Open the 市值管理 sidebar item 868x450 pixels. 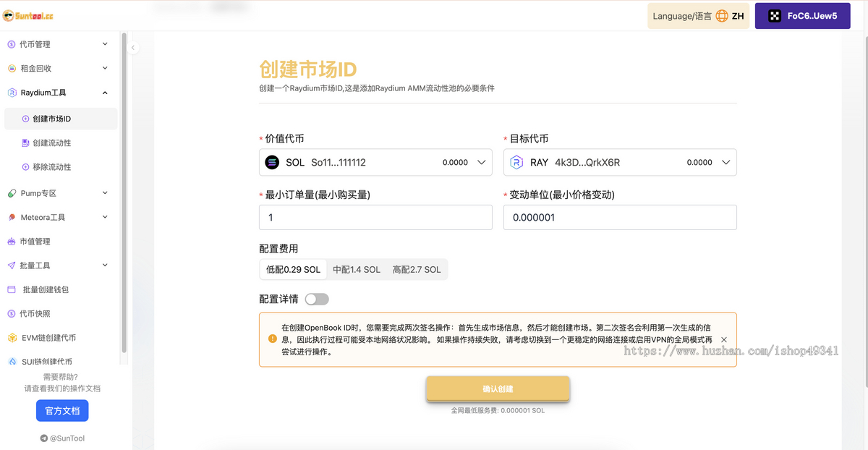pyautogui.click(x=61, y=242)
